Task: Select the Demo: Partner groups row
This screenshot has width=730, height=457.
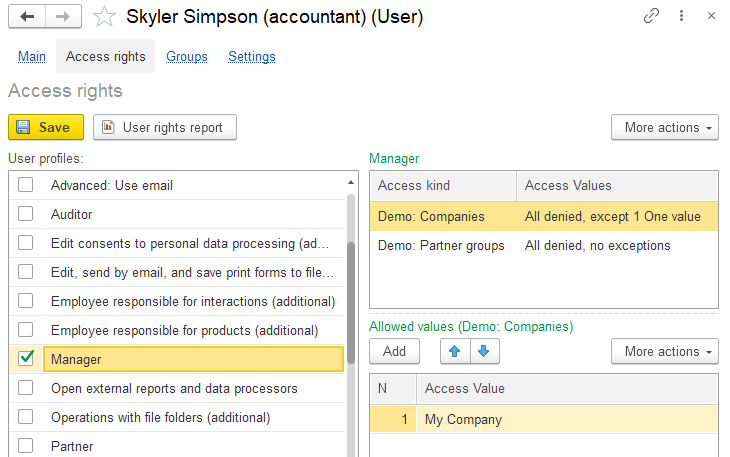Action: [x=441, y=245]
